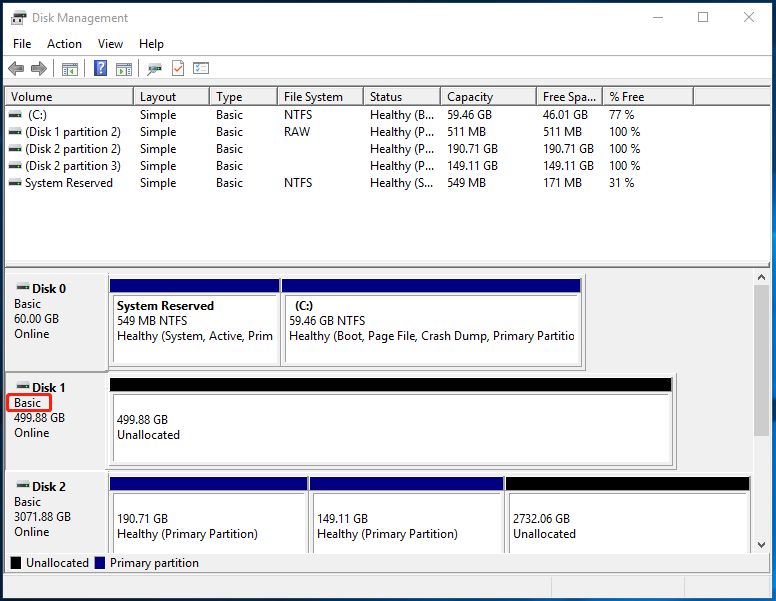Open the File menu
Viewport: 776px width, 601px height.
[x=22, y=44]
